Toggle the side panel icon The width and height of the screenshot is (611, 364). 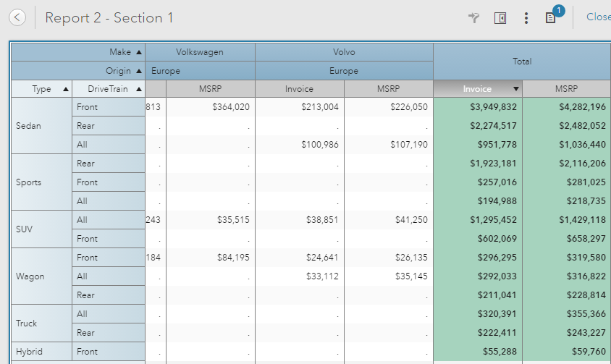(500, 18)
